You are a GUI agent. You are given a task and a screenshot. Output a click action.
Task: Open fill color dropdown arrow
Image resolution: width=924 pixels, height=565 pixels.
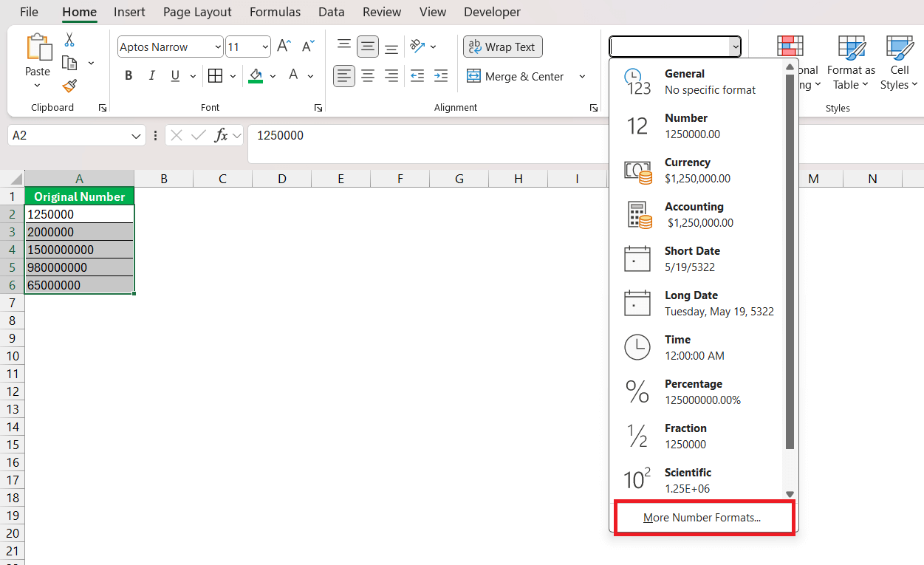273,76
